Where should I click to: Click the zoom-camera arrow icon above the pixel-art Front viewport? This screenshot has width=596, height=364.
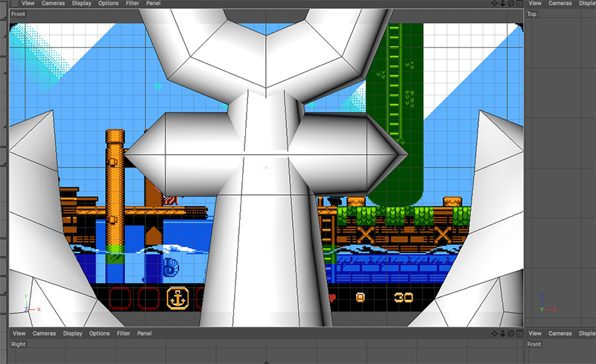[x=502, y=4]
